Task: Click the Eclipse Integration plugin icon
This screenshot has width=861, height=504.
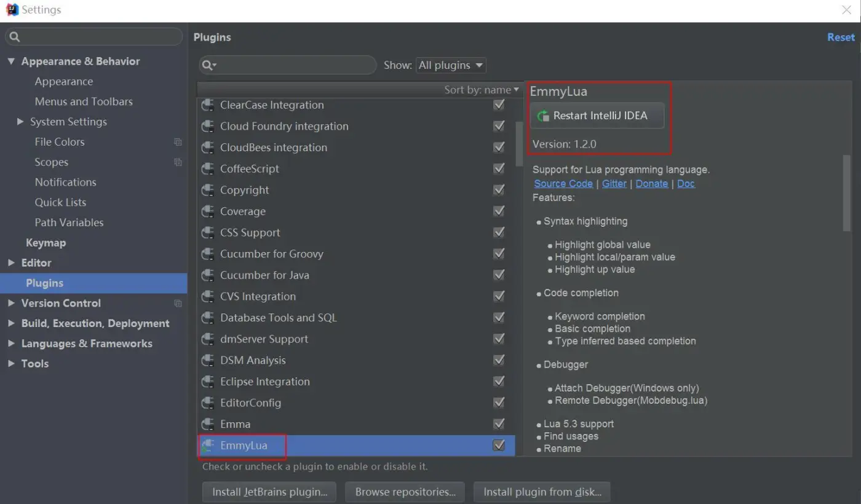Action: point(208,382)
